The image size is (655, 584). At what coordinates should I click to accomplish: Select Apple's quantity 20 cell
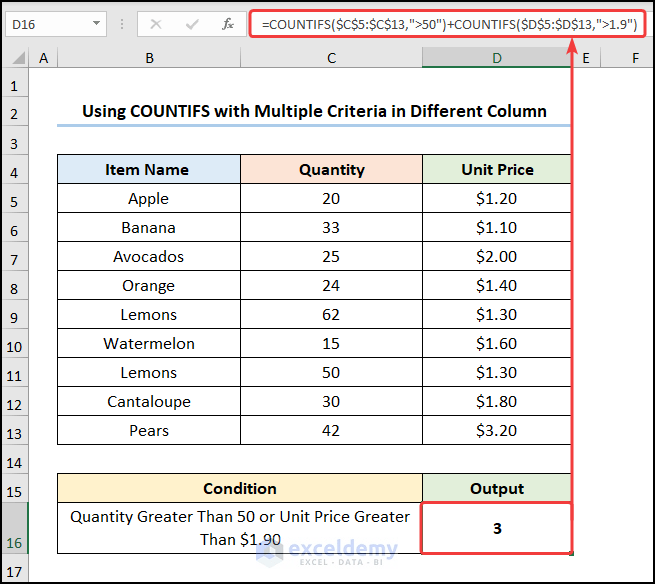pos(331,198)
